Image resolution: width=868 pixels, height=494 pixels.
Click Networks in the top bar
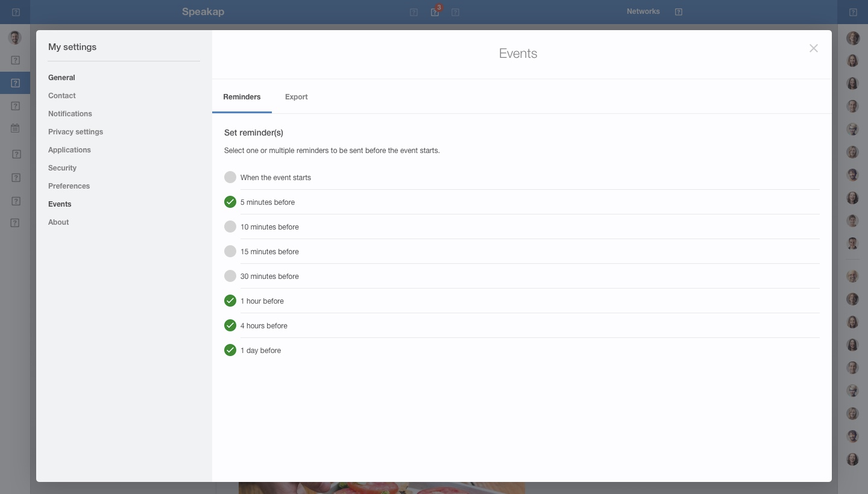pos(643,11)
